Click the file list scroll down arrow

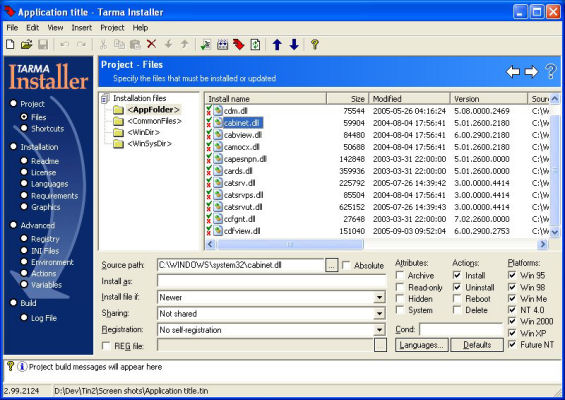click(x=555, y=232)
